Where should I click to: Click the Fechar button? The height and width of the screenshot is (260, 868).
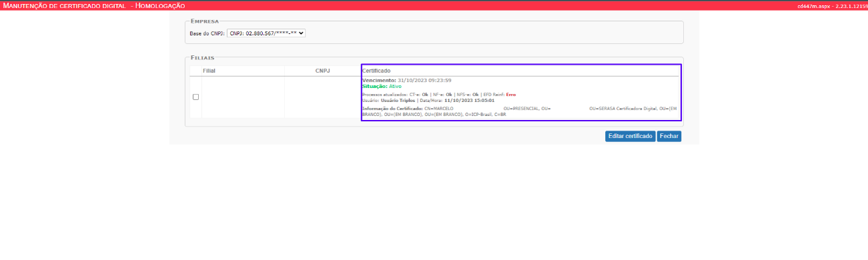tap(669, 136)
